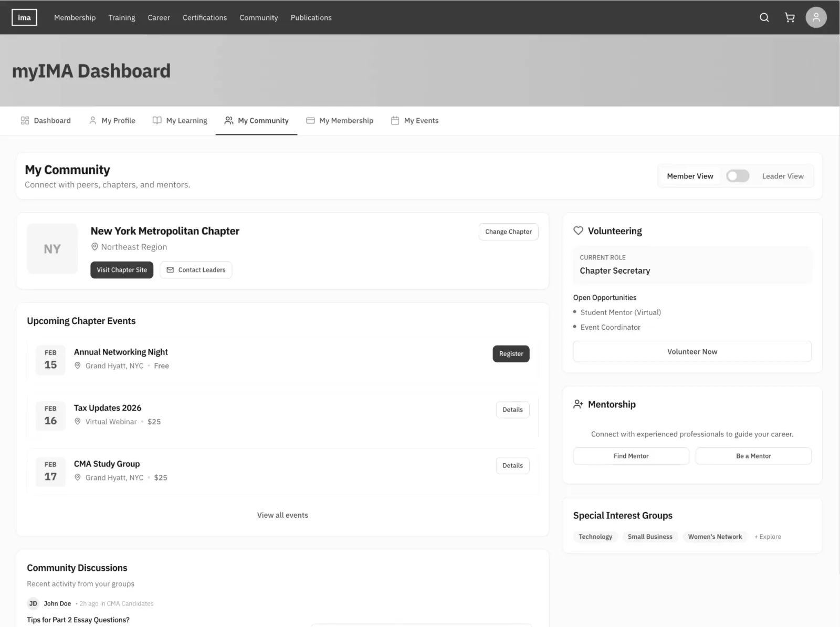Toggle Member View to Leader View switch

point(738,176)
